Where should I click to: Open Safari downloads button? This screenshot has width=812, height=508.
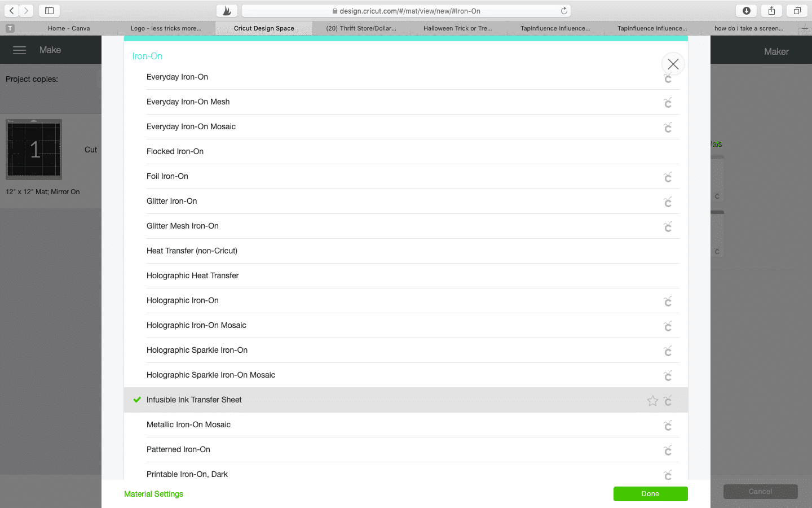click(747, 11)
